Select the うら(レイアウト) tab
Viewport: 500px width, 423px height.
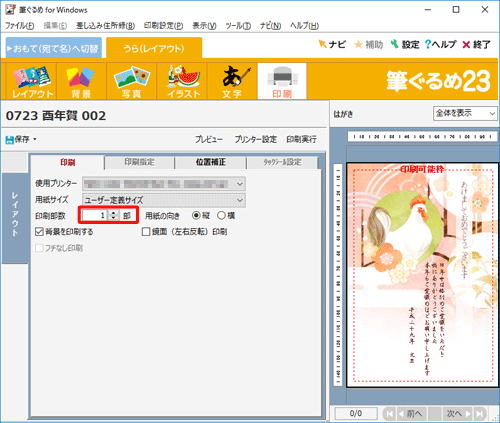154,48
